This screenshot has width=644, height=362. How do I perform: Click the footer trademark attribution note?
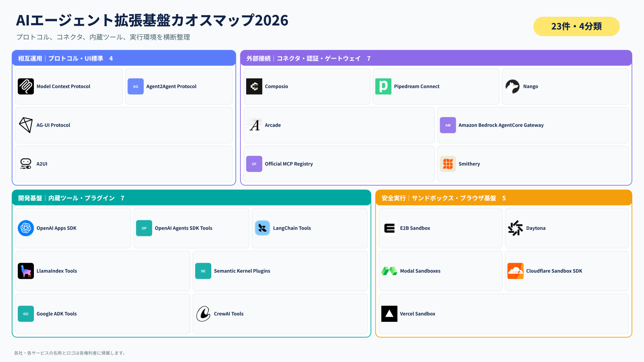[x=70, y=353]
